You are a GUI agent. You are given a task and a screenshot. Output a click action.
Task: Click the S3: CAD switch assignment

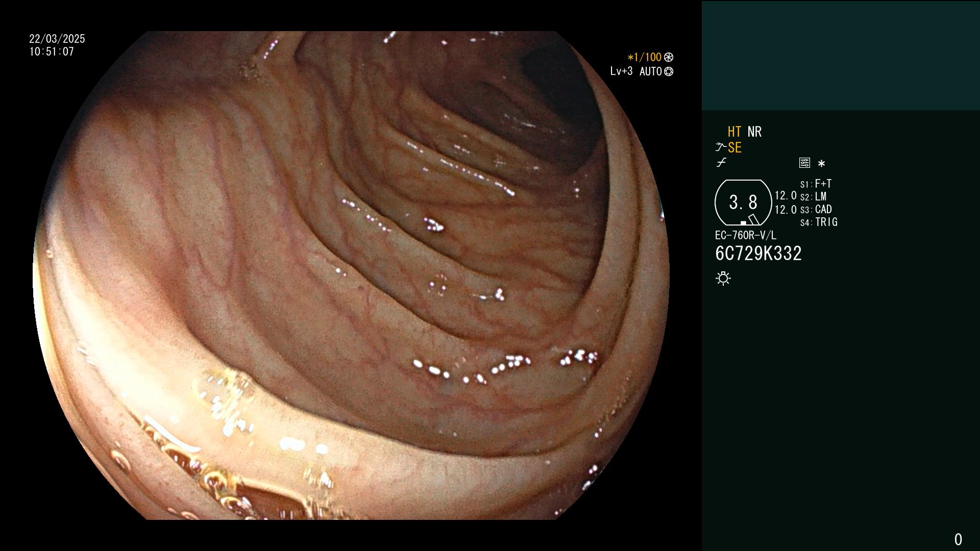816,209
